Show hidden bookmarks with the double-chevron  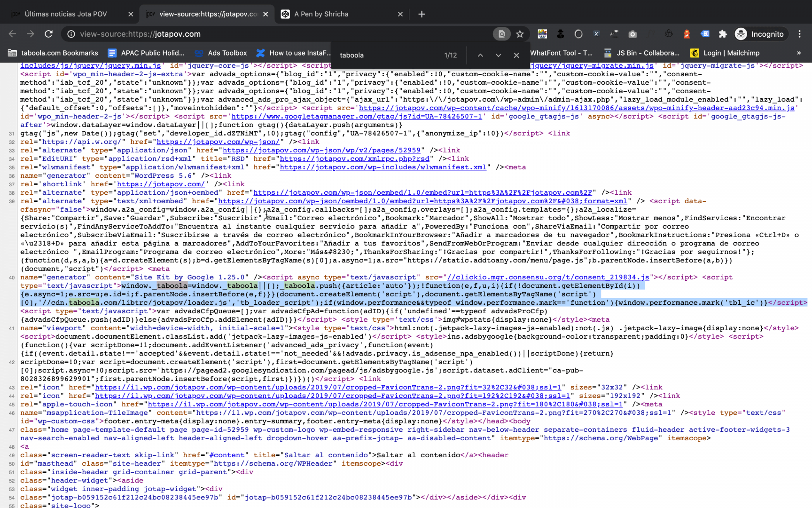tap(799, 53)
